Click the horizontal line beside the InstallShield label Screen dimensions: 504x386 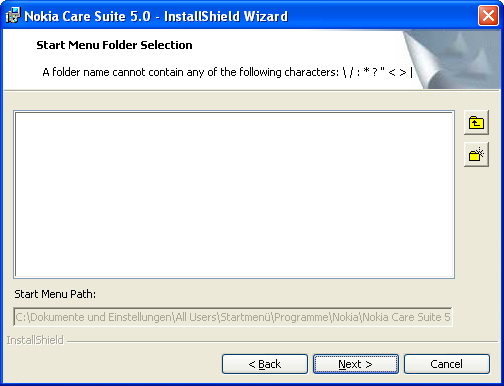click(282, 341)
